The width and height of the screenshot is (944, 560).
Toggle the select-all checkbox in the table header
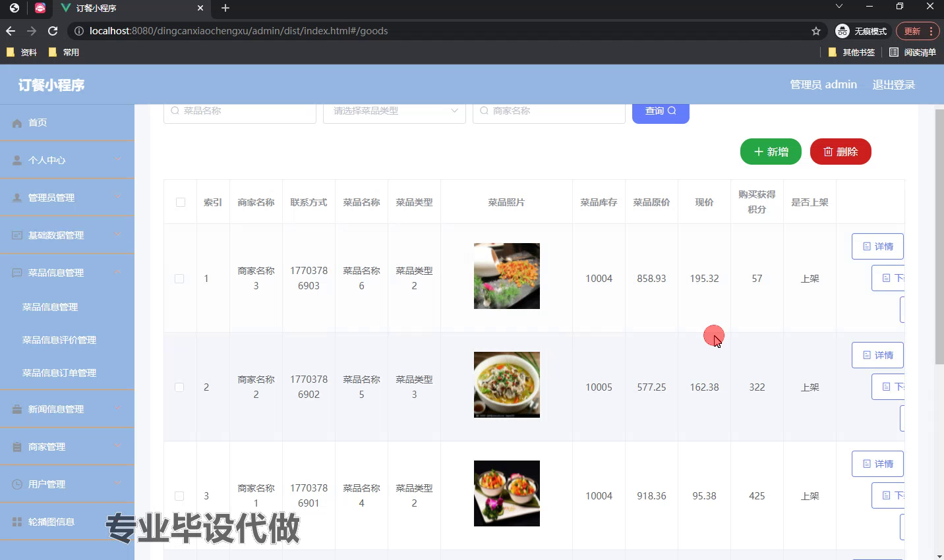click(x=181, y=202)
